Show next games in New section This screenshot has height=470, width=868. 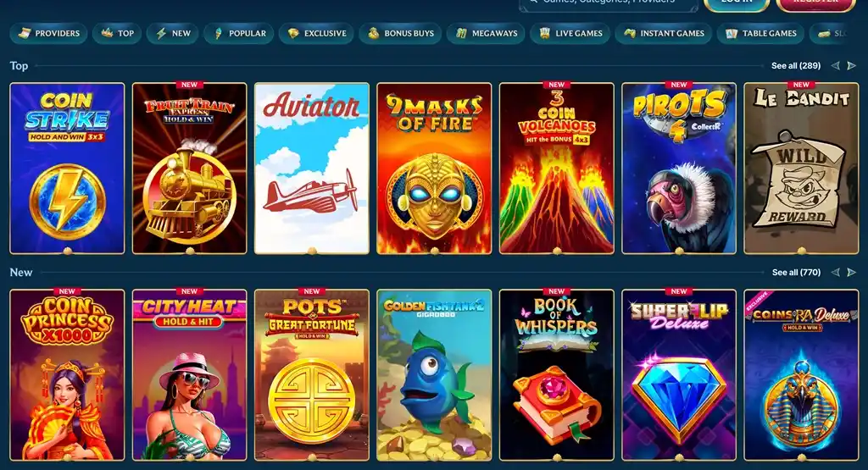tap(852, 272)
